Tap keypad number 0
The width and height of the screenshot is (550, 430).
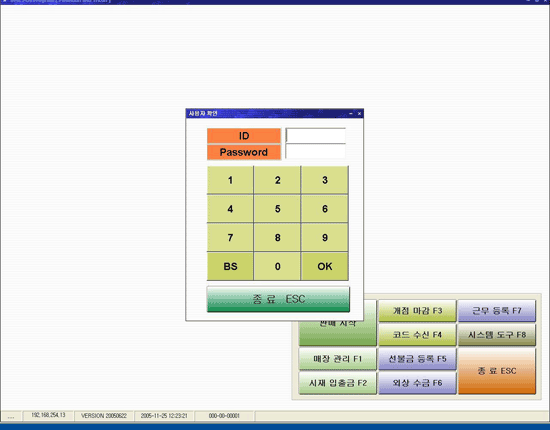(x=277, y=266)
